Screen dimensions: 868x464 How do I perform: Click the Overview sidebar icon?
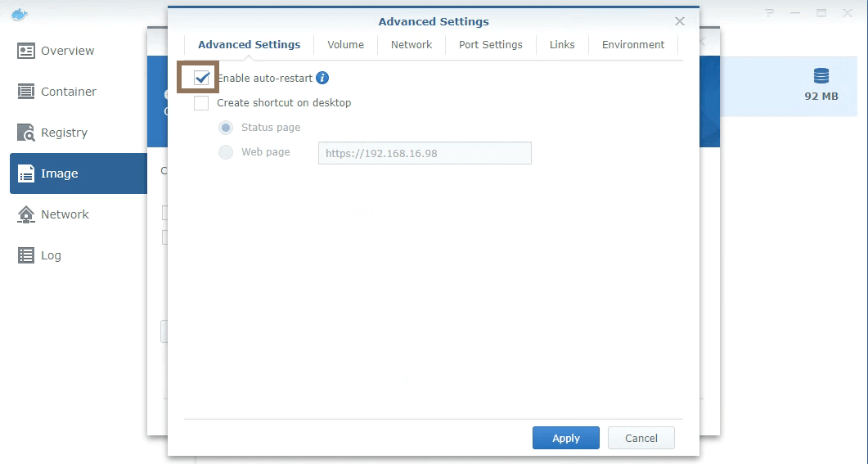click(26, 51)
